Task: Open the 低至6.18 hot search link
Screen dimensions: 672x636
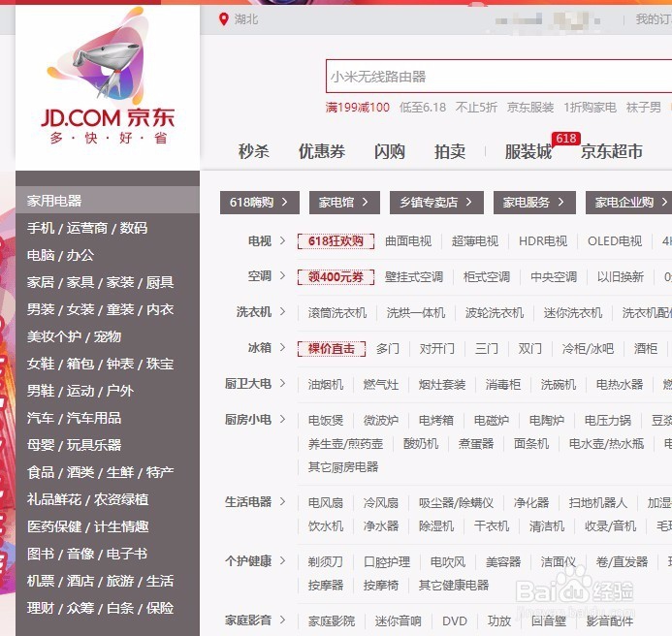Action: tap(423, 108)
